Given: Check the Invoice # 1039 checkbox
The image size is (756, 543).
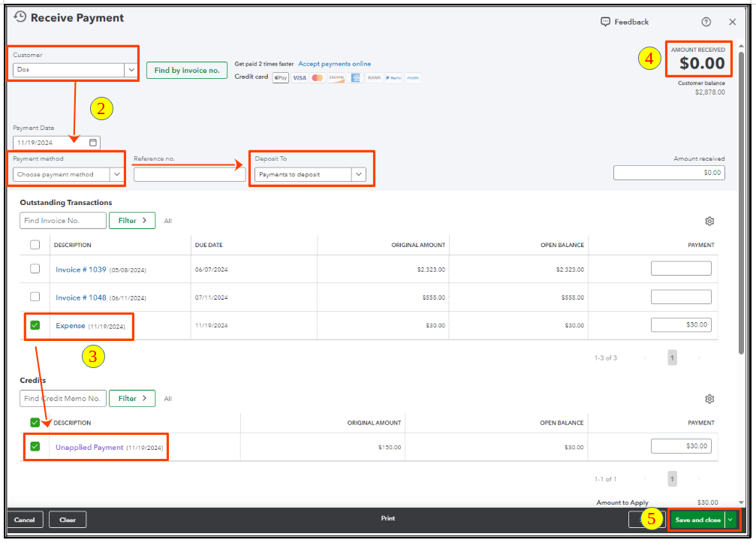Looking at the screenshot, I should click(x=35, y=267).
